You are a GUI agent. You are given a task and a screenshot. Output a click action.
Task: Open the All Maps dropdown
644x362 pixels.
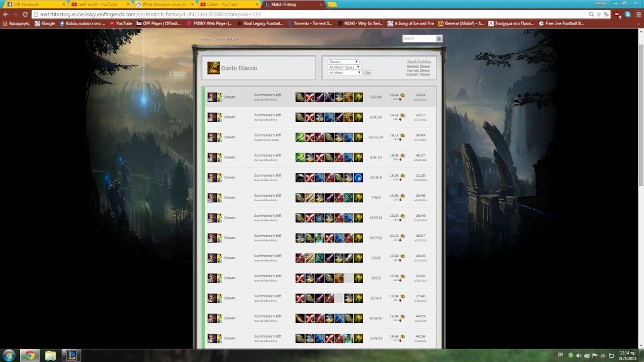coord(345,72)
